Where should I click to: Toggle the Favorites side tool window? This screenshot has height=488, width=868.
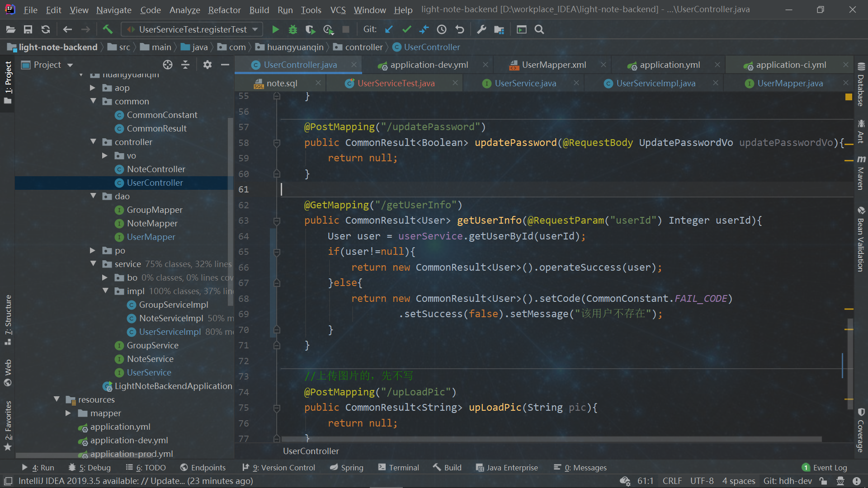(8, 426)
